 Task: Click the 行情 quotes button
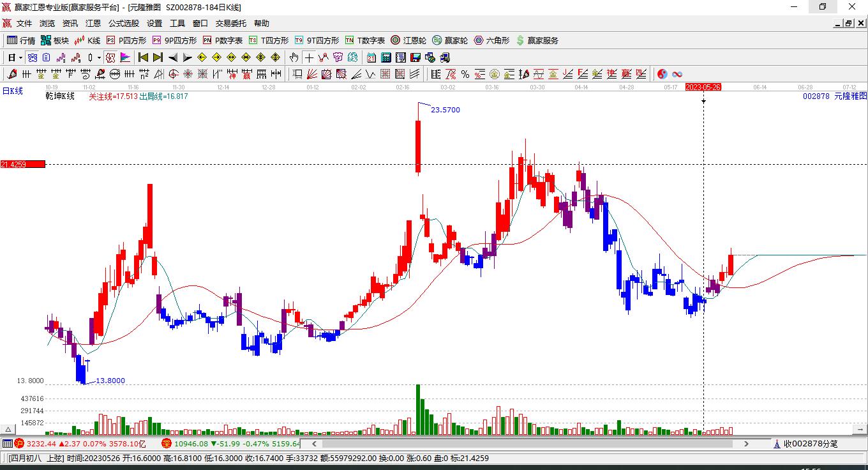21,40
